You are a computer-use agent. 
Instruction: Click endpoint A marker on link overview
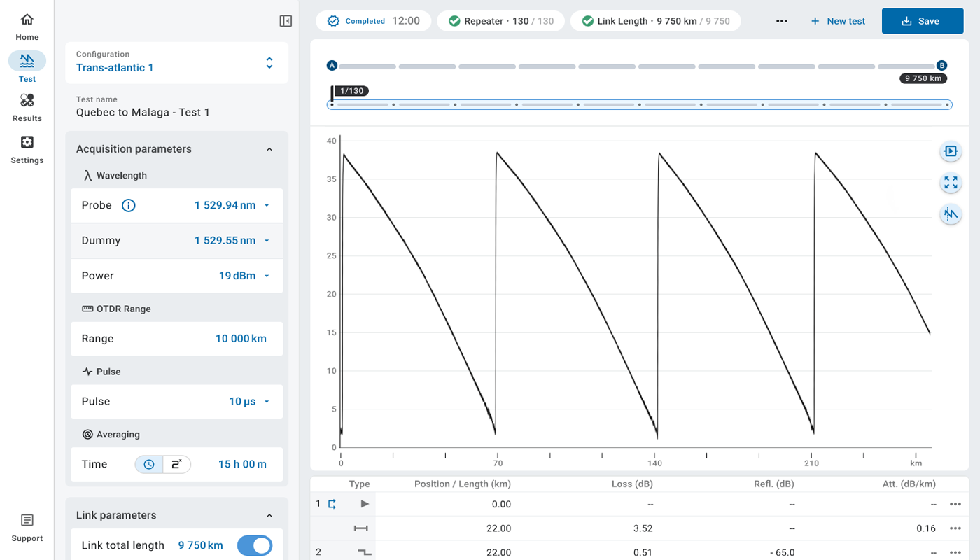tap(332, 66)
